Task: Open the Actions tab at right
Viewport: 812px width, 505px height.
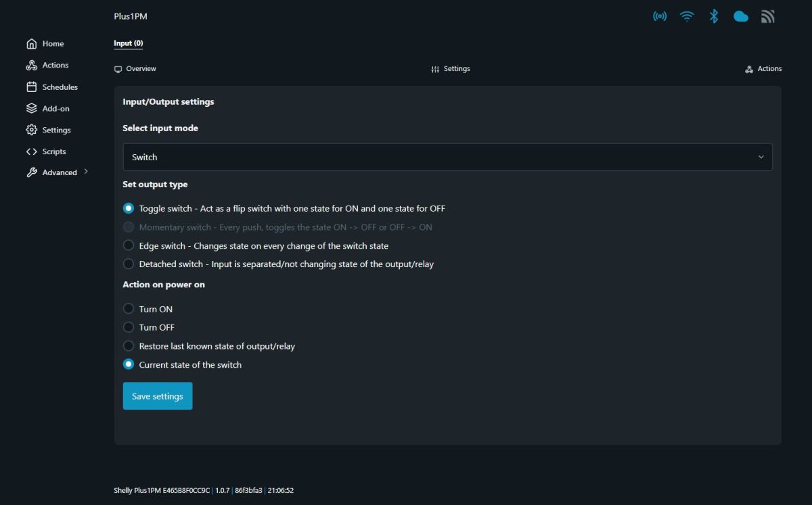Action: [x=763, y=69]
